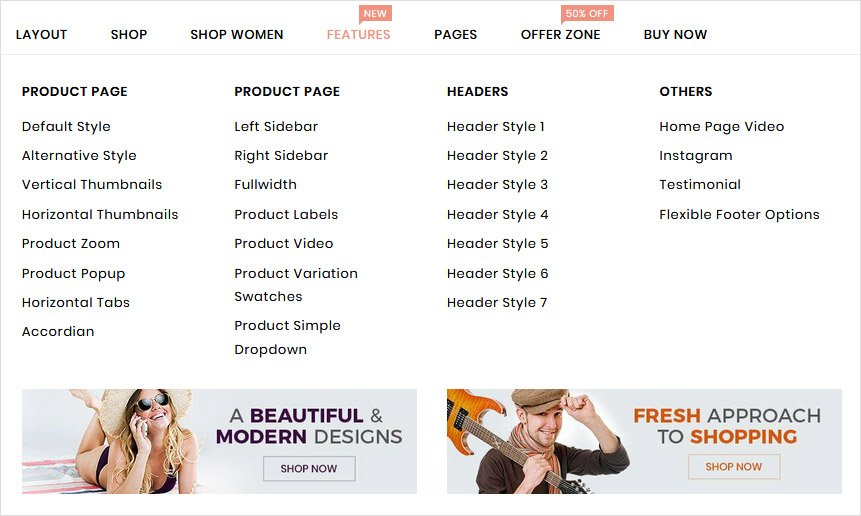
Task: Open the OFFER ZONE menu
Action: 560,35
